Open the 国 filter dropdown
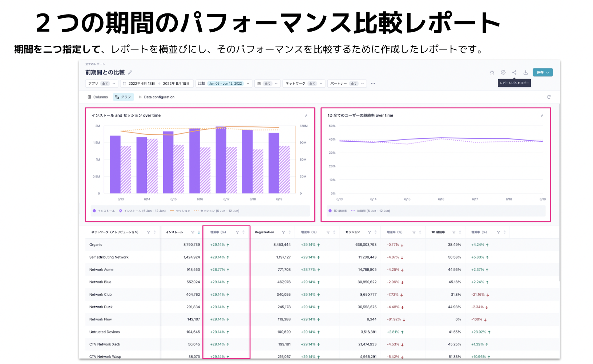 tap(267, 84)
